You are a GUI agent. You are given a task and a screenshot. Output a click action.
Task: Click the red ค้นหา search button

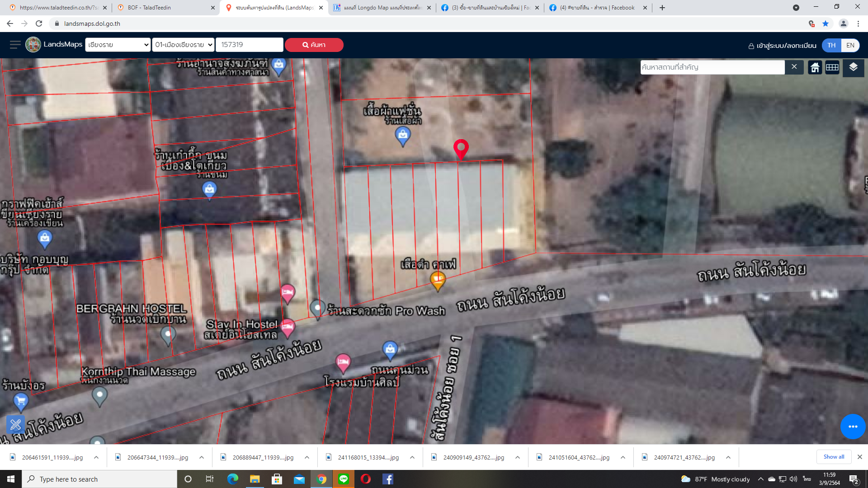point(314,45)
